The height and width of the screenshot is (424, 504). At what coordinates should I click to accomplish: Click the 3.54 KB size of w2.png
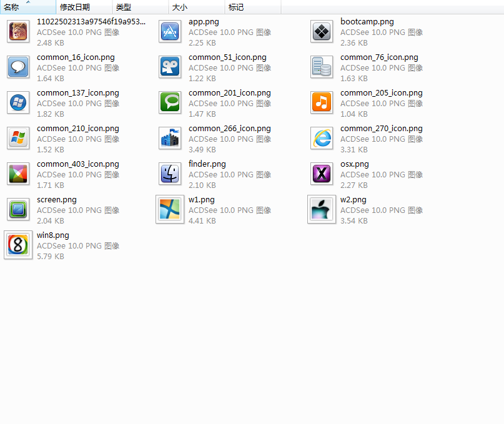pyautogui.click(x=354, y=220)
